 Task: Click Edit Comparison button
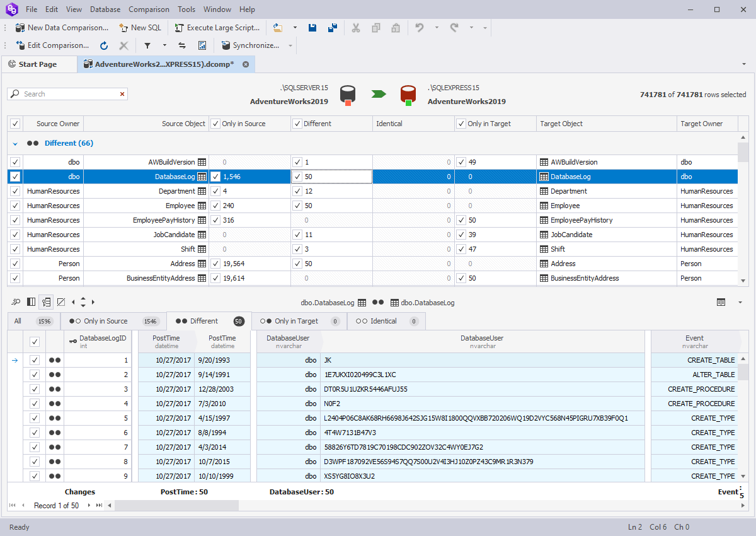[52, 45]
